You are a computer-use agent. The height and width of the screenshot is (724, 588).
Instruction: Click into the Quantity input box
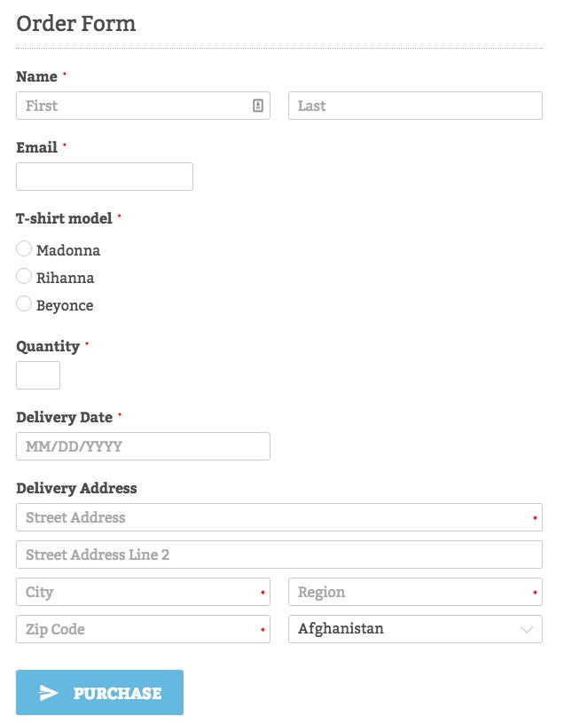[x=37, y=374]
